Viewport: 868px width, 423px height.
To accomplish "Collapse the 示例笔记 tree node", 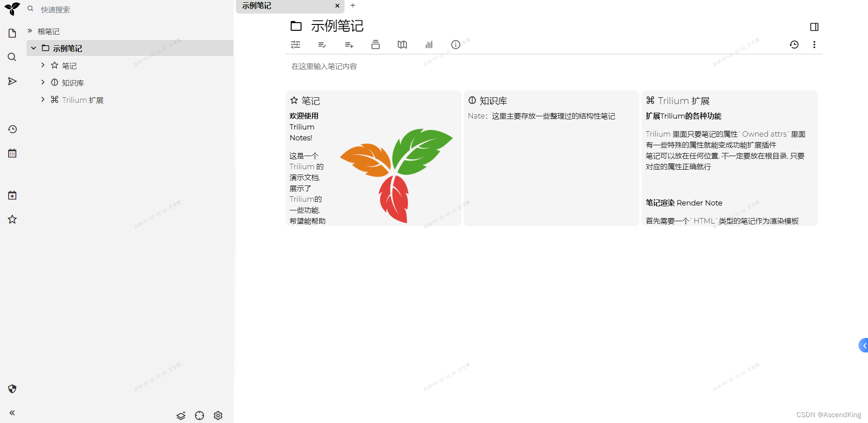I will 34,48.
